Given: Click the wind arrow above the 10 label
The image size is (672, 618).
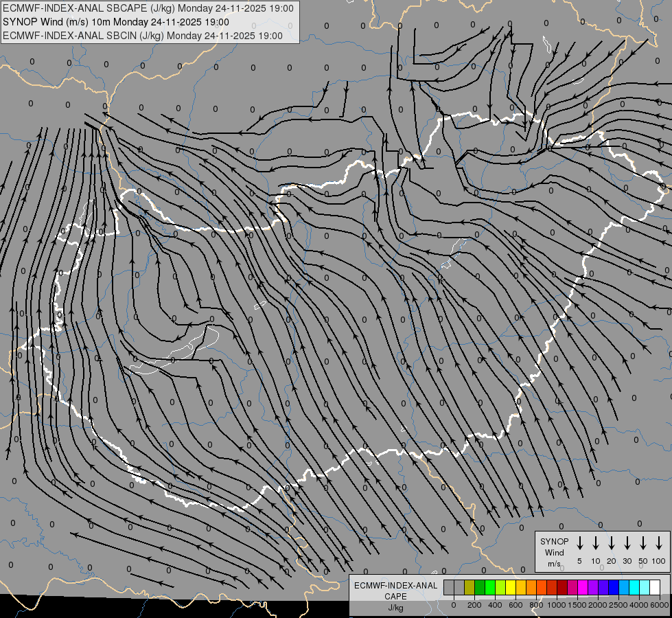Looking at the screenshot, I should click(595, 542).
